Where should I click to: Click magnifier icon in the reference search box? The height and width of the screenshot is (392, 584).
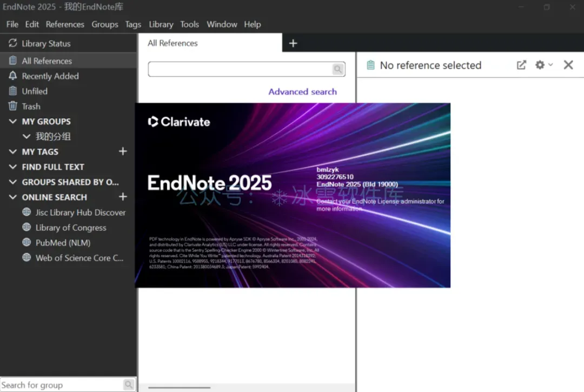tap(338, 69)
